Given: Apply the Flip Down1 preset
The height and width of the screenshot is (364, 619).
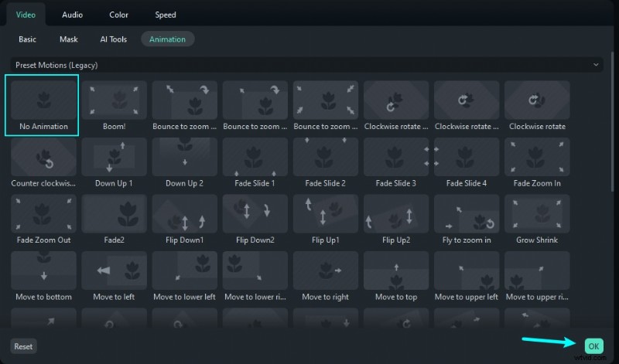Looking at the screenshot, I should coord(184,219).
